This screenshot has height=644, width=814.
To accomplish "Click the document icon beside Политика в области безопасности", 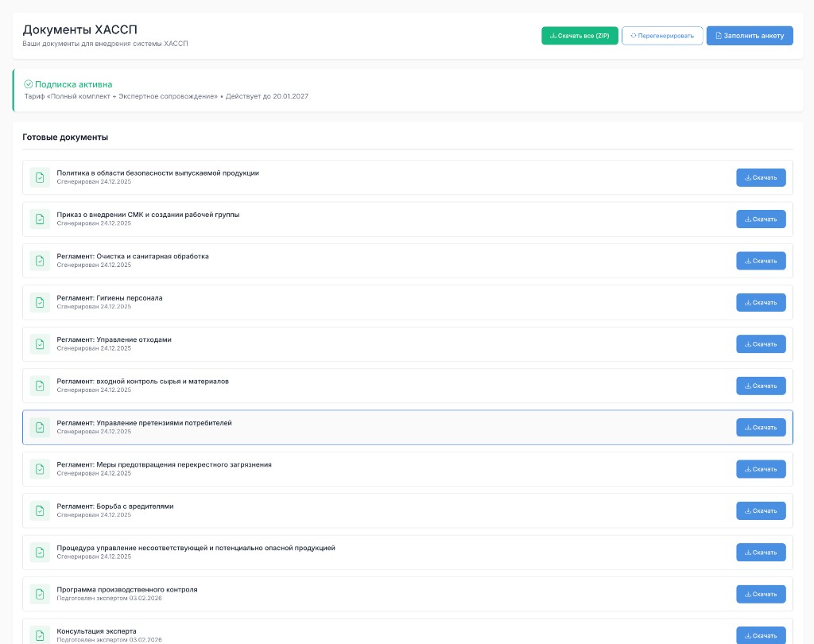I will pos(40,177).
